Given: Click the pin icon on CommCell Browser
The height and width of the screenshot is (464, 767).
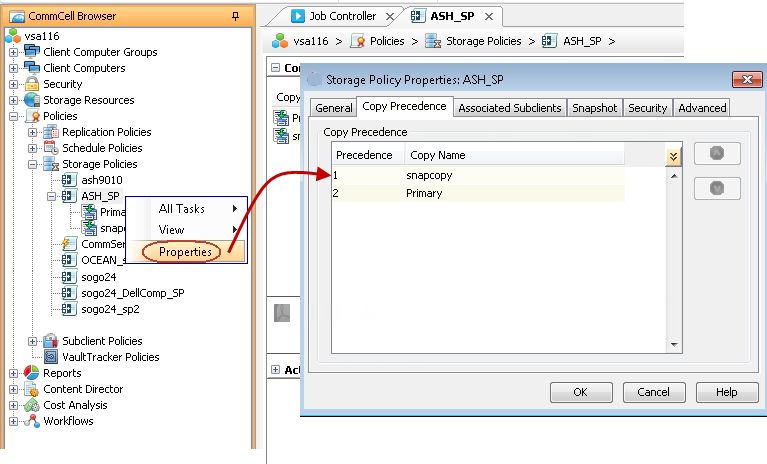Looking at the screenshot, I should point(235,16).
